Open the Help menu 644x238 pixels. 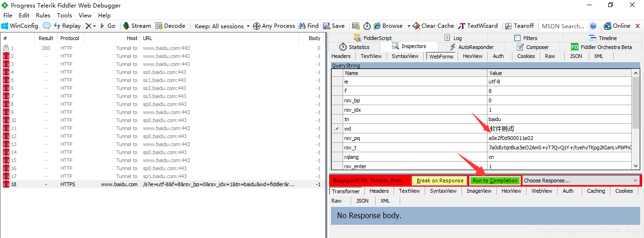point(104,16)
